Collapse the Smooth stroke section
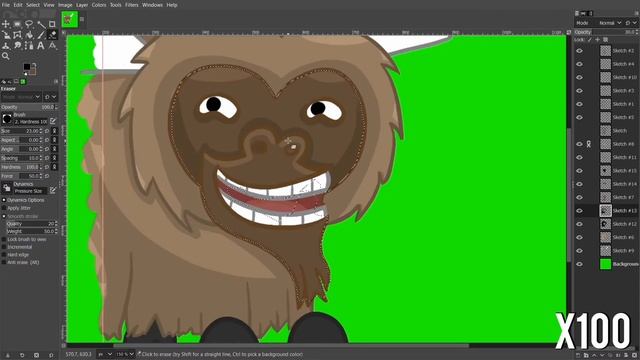 click(x=4, y=216)
